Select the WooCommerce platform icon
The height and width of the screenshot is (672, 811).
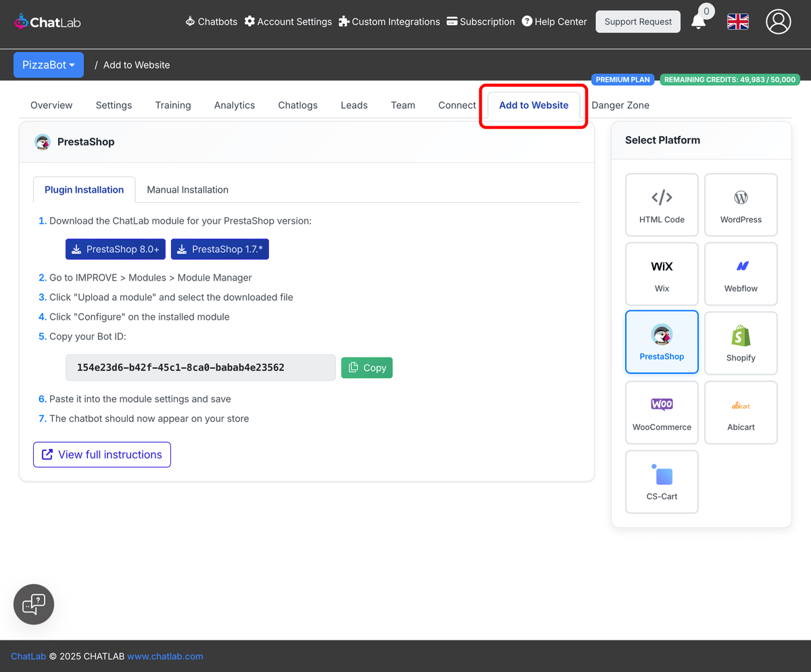pos(662,412)
